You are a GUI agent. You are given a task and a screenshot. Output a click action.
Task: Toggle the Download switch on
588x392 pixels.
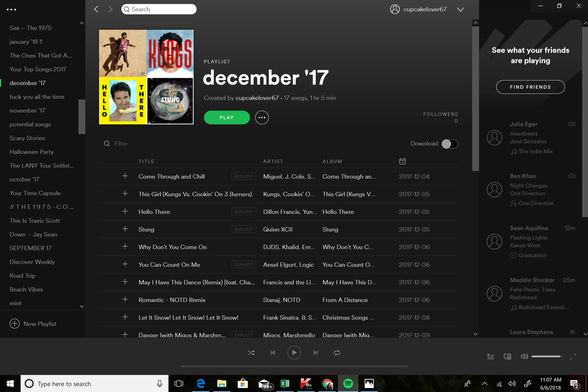(449, 143)
